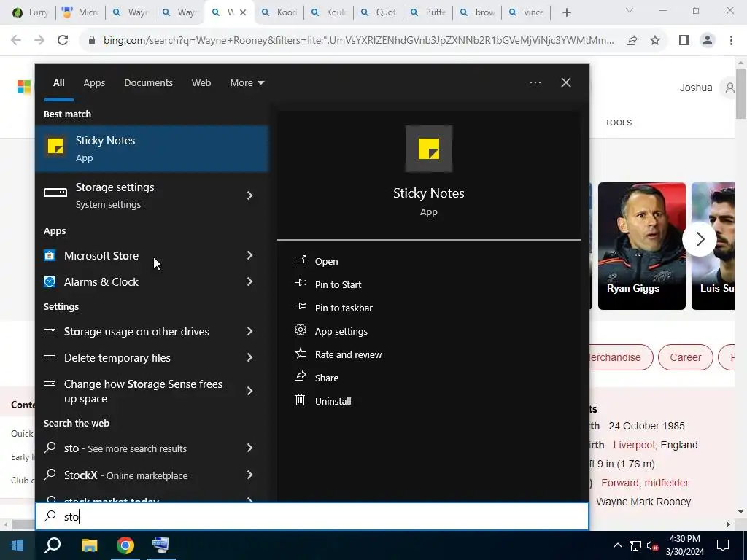This screenshot has height=560, width=747.
Task: Show hidden system tray icons
Action: point(617,545)
